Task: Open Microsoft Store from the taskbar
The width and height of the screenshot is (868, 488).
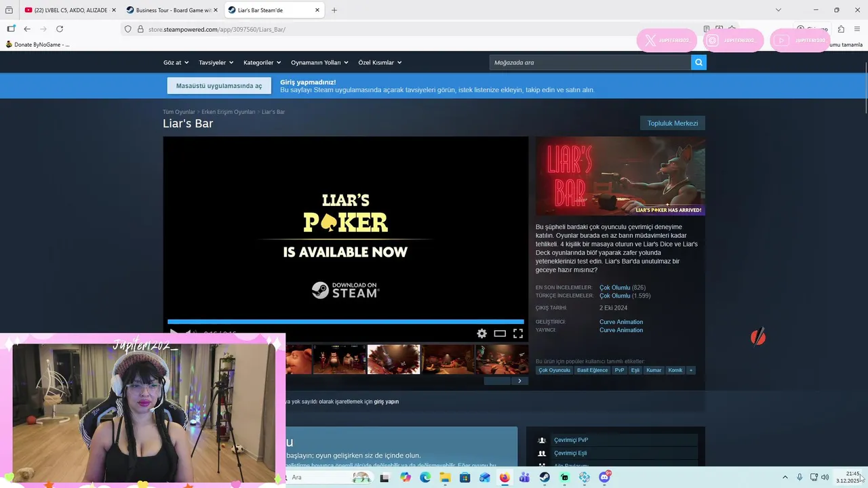Action: (465, 477)
